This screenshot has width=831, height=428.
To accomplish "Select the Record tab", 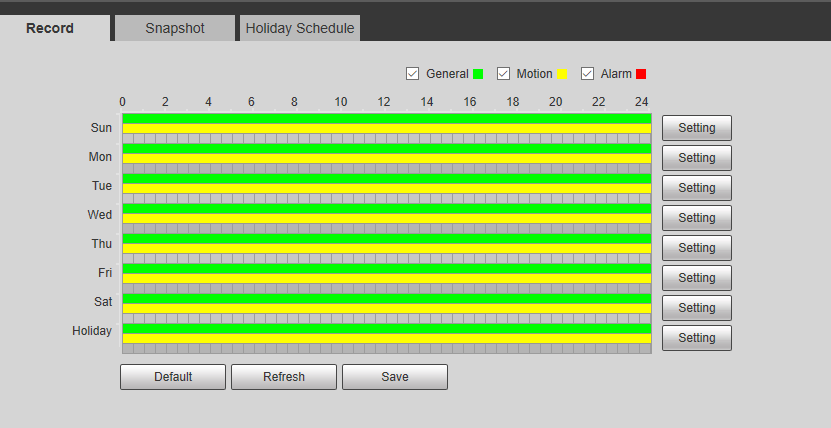I will [50, 28].
